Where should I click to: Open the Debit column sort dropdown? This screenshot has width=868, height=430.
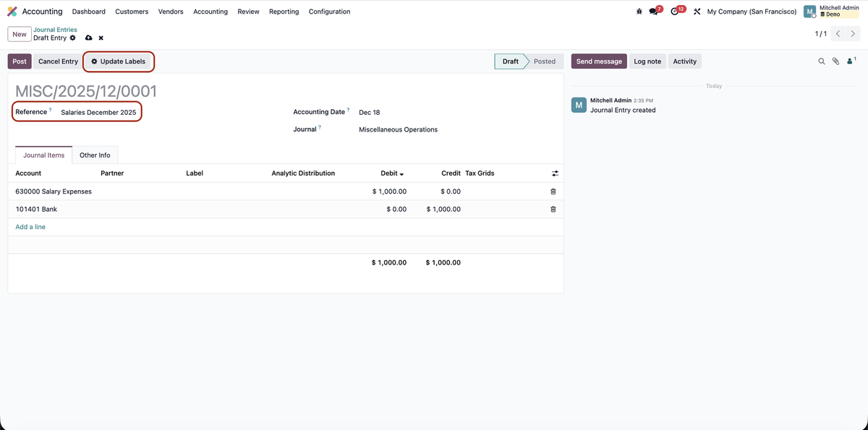(x=400, y=173)
